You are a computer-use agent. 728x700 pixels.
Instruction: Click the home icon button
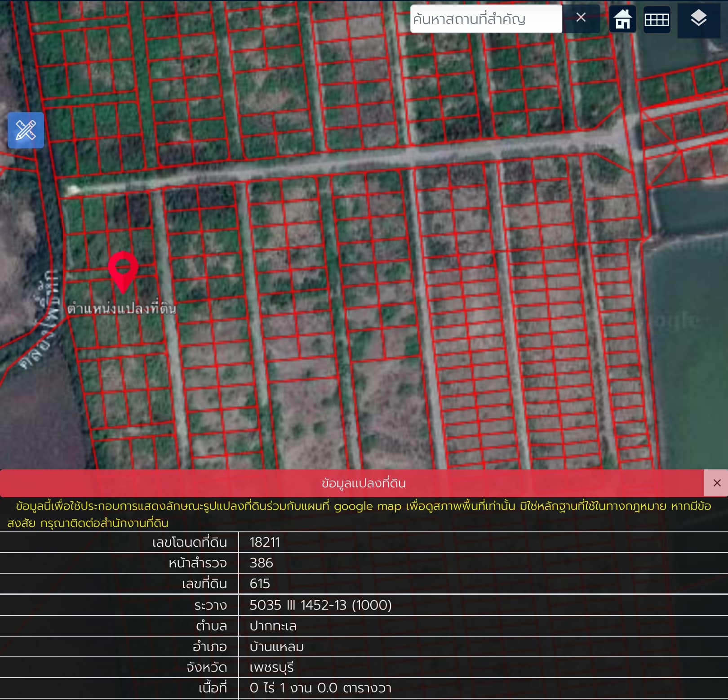tap(622, 19)
